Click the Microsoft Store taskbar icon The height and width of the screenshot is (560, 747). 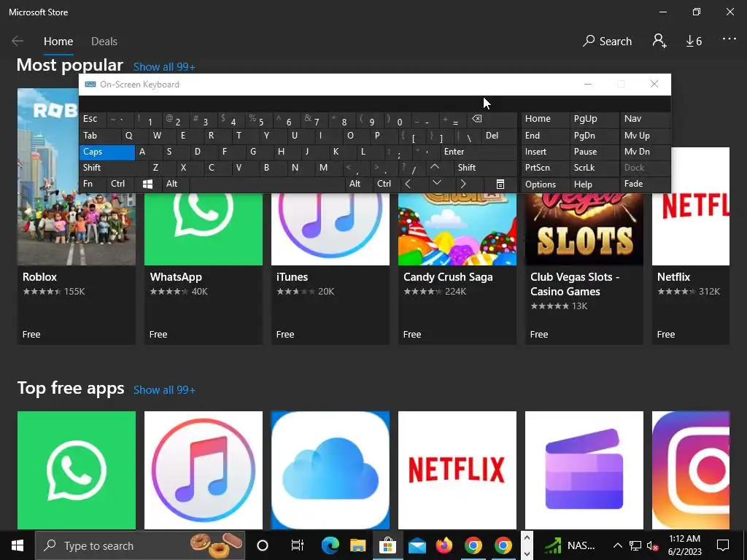pos(387,545)
